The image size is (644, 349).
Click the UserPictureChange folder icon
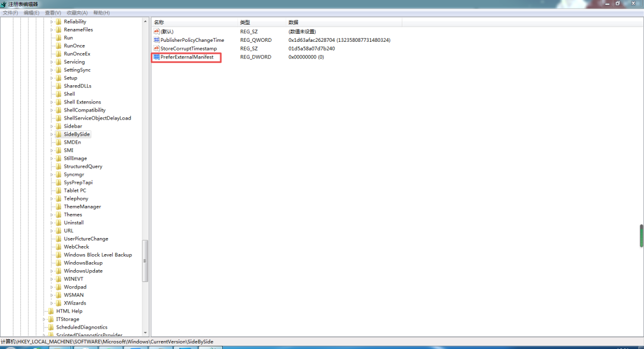(58, 239)
